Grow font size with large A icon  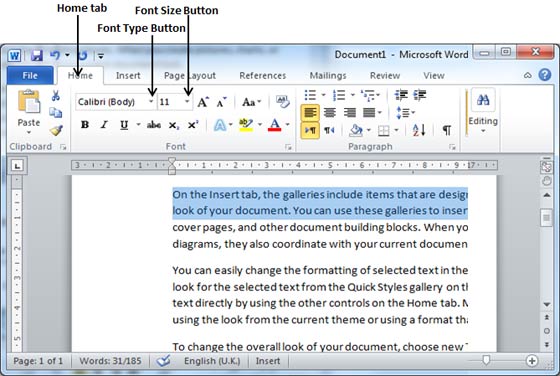(203, 102)
